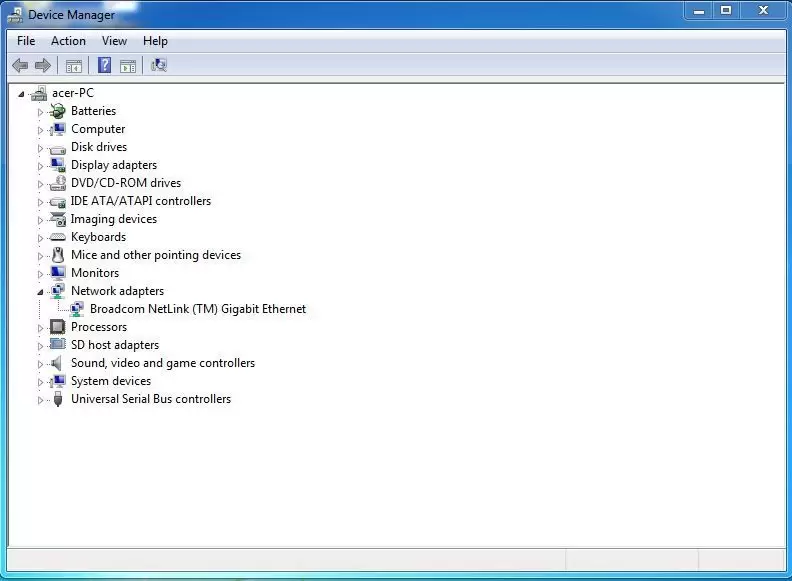Click the Sound controllers speaker icon

pos(57,363)
